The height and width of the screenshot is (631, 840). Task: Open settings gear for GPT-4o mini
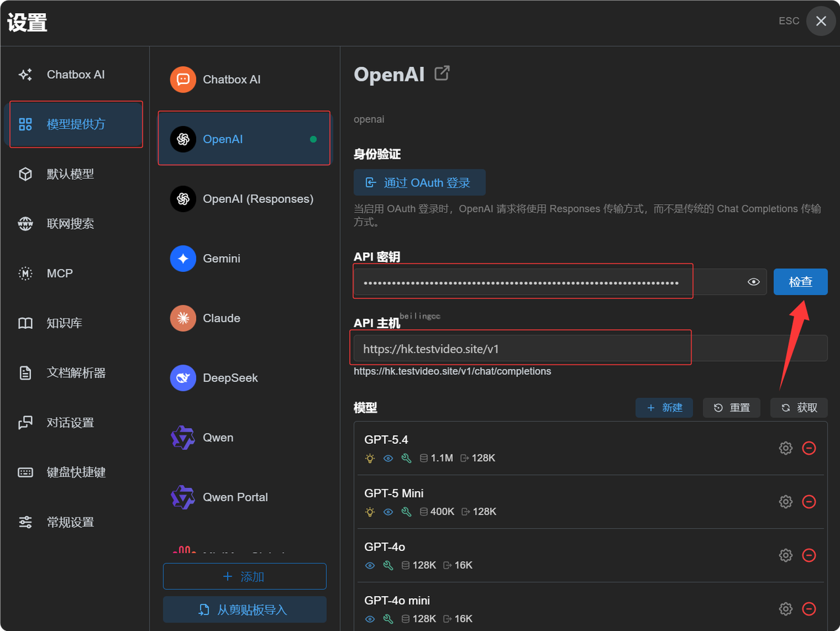click(786, 609)
